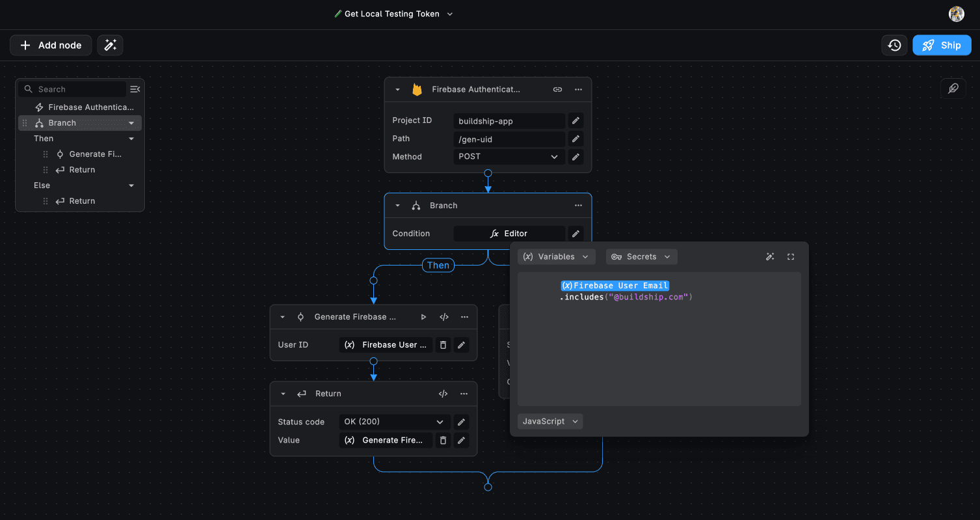Open code view on the Return node
The image size is (980, 520).
click(x=443, y=393)
